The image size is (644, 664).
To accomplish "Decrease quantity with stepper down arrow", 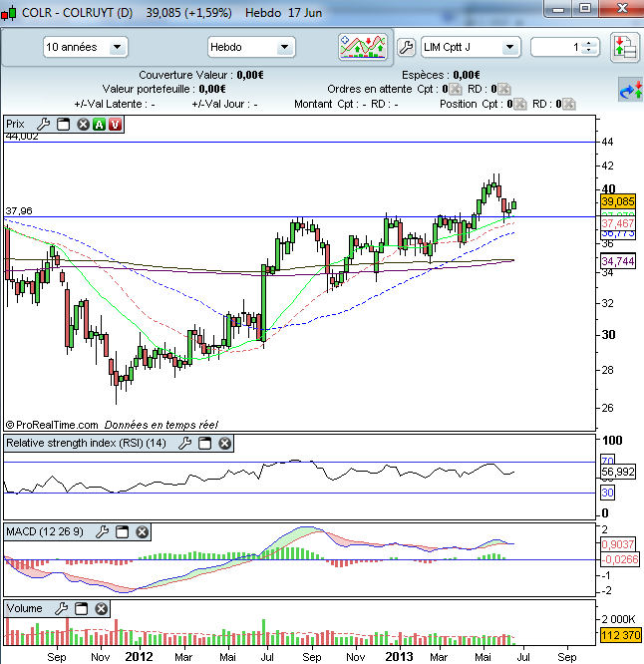I will (588, 51).
